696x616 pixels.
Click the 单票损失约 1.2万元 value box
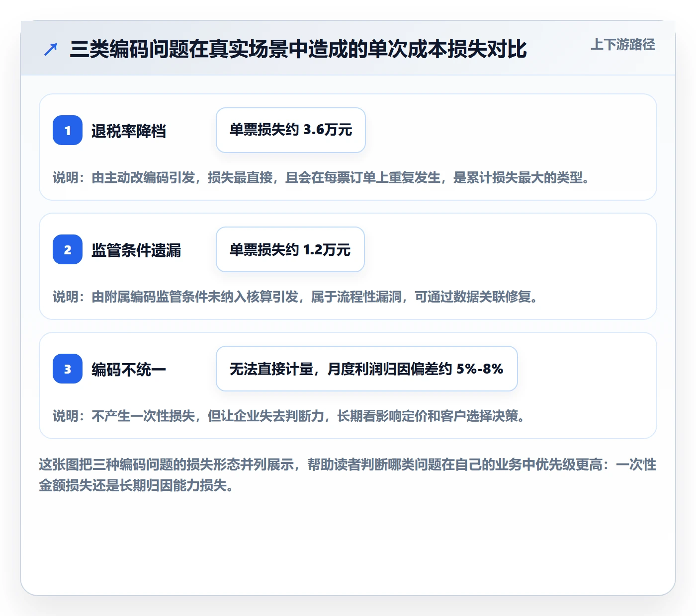290,249
